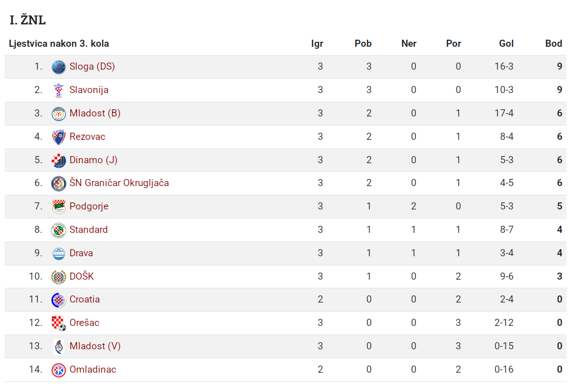Click the Sloga (DS) club crest
Viewport: 569px width, 392px height.
[59, 67]
